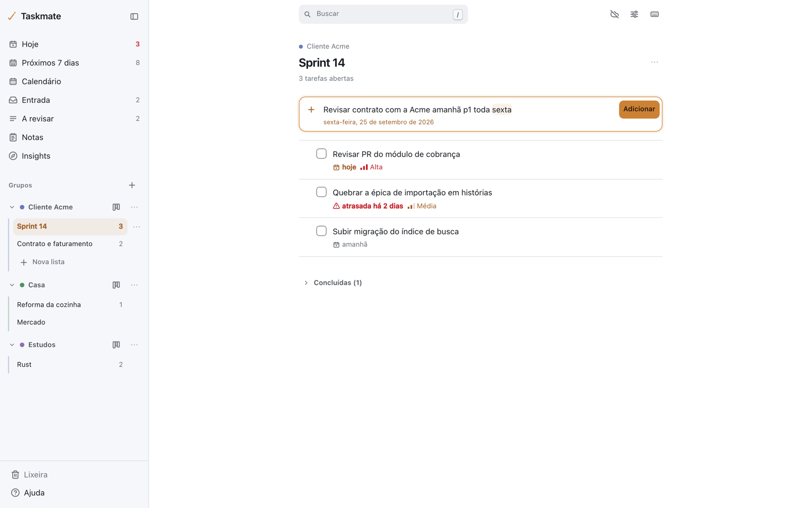Open display filter sliders icon
The width and height of the screenshot is (812, 508).
click(634, 14)
